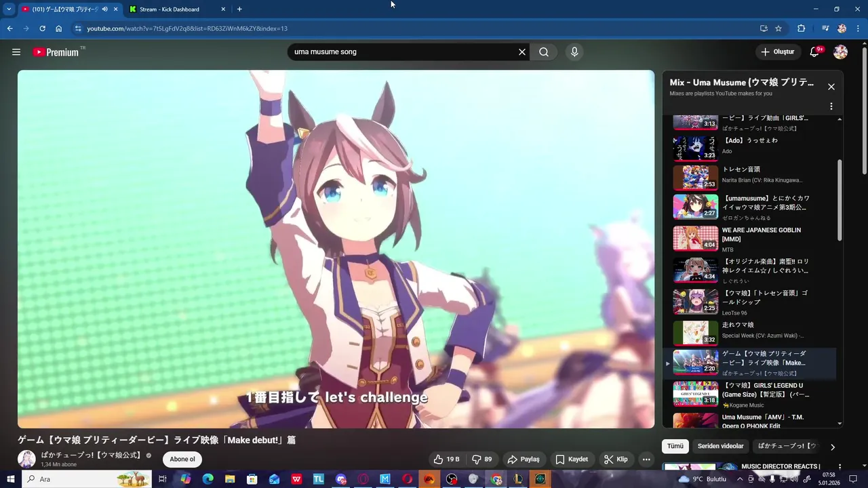Save video using Kaydet button
Viewport: 868px width, 488px height.
pos(572,459)
